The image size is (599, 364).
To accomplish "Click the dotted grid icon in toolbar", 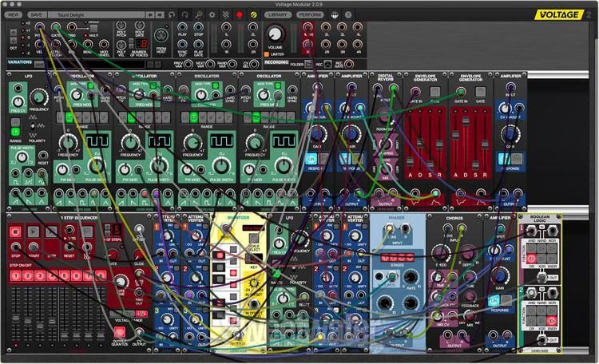I will (x=226, y=15).
